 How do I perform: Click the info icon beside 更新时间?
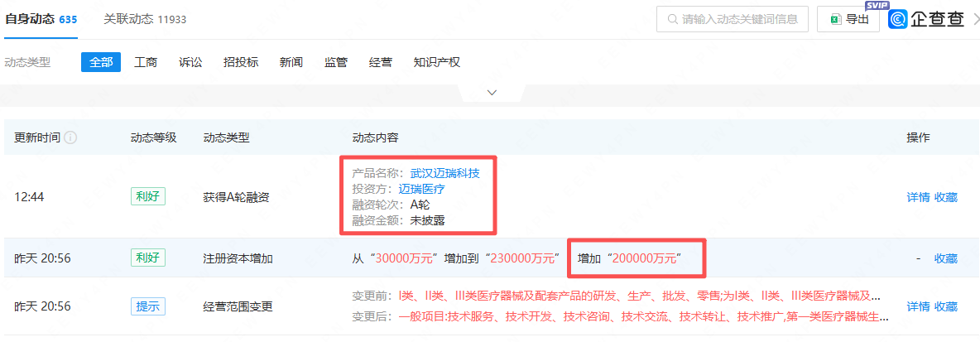click(70, 137)
